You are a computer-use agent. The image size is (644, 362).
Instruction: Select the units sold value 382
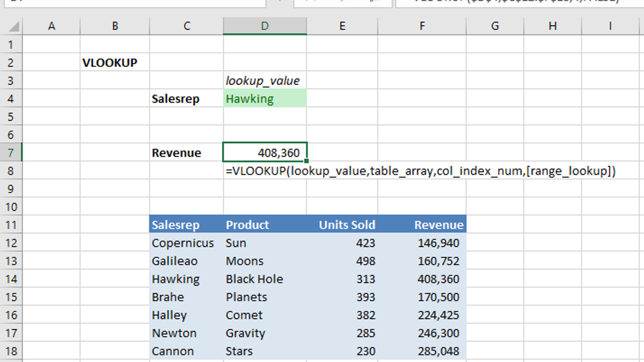[342, 315]
